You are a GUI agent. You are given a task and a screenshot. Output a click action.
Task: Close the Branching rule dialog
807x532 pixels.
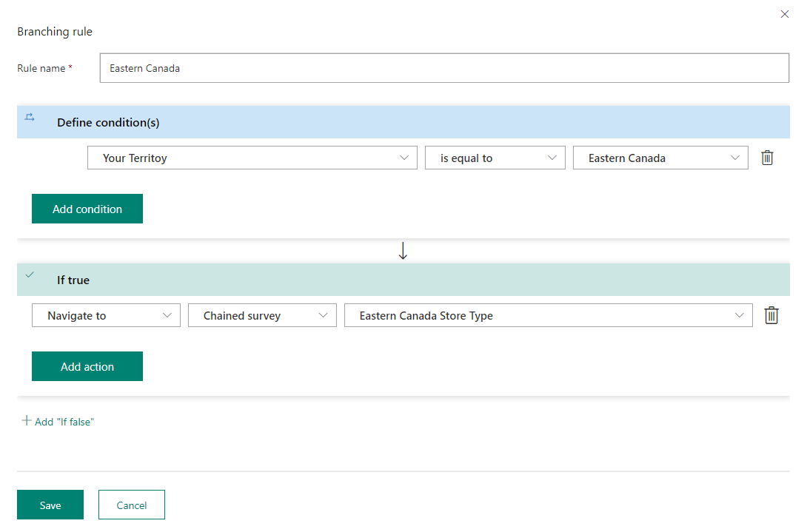(785, 14)
